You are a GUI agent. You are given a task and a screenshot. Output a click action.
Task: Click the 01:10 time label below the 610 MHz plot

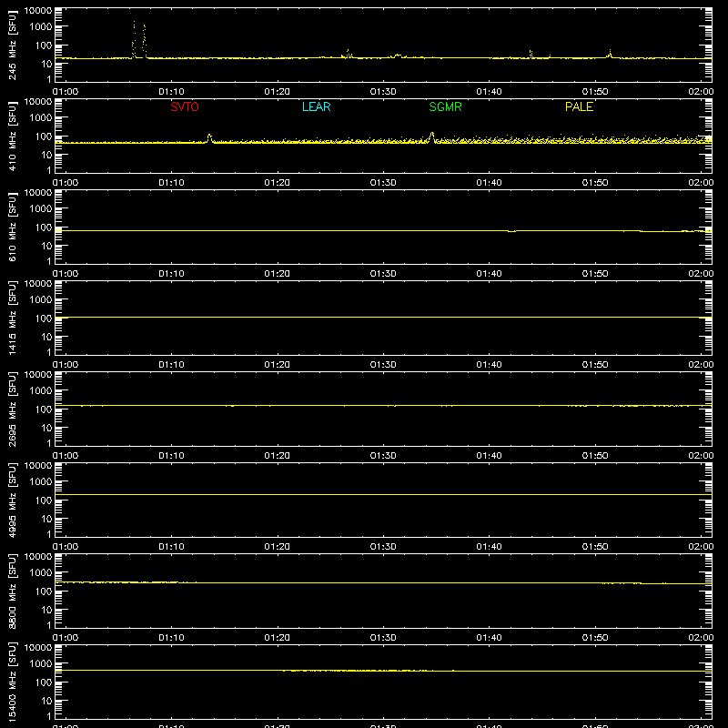coord(171,274)
